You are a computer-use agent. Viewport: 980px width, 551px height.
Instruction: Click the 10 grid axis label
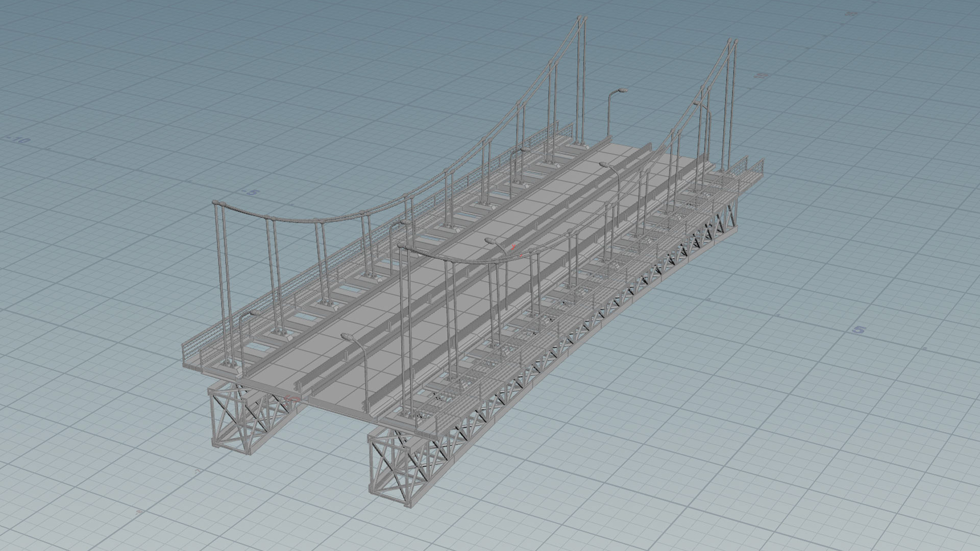coord(762,76)
